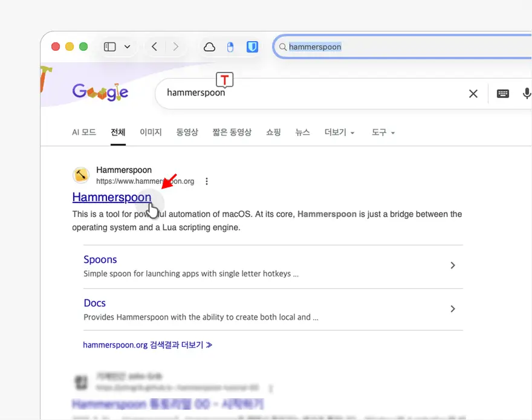This screenshot has width=532, height=420.
Task: Switch to the AI 모드 tab
Action: [84, 132]
